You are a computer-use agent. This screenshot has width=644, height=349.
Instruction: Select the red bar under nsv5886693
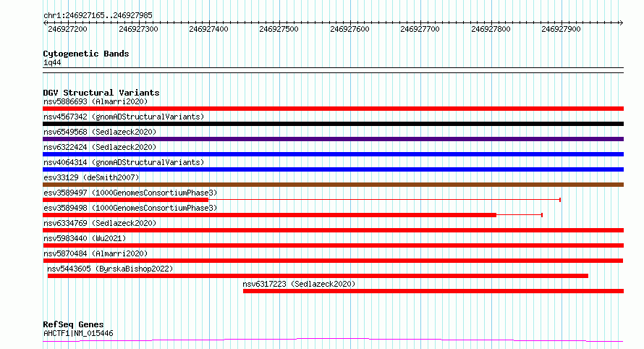[x=333, y=109]
